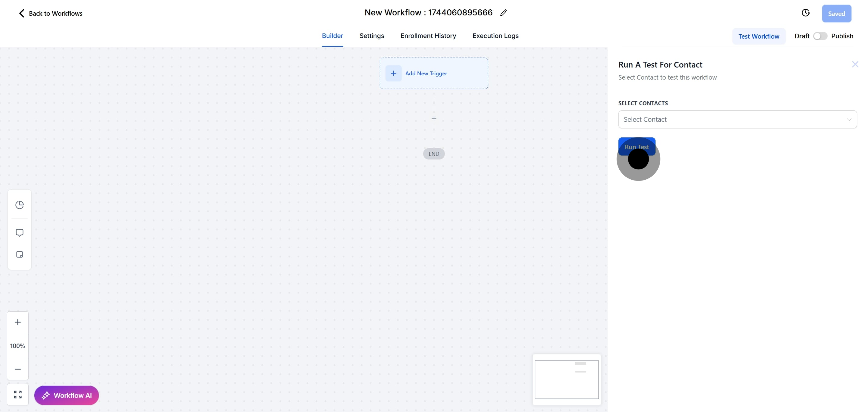Open version history clock icon
This screenshot has width=868, height=412.
pos(805,13)
